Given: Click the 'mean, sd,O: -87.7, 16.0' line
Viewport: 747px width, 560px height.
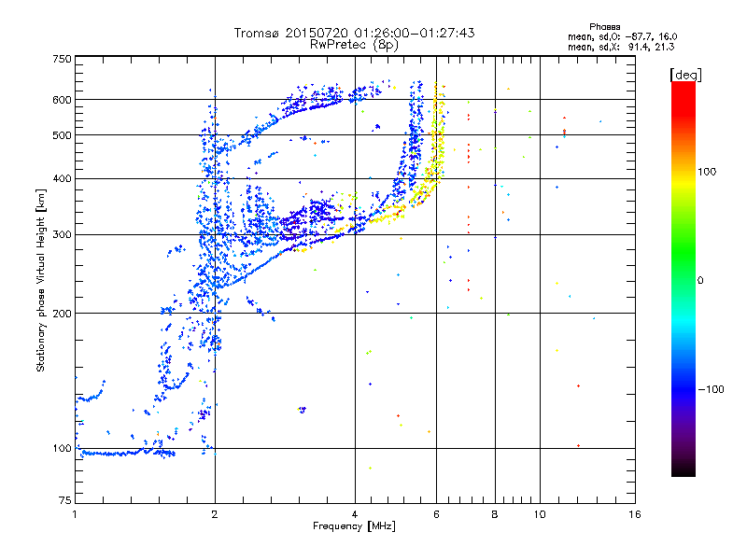Looking at the screenshot, I should (622, 36).
